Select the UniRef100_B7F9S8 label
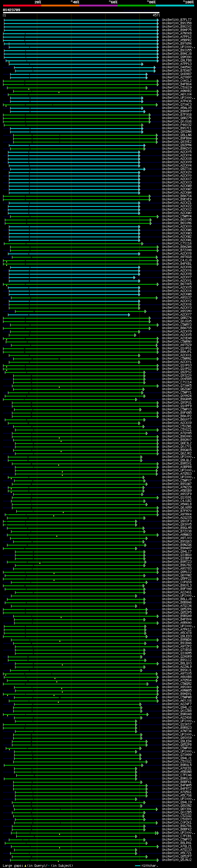Viewport: 197px width, 868px height. click(x=176, y=115)
